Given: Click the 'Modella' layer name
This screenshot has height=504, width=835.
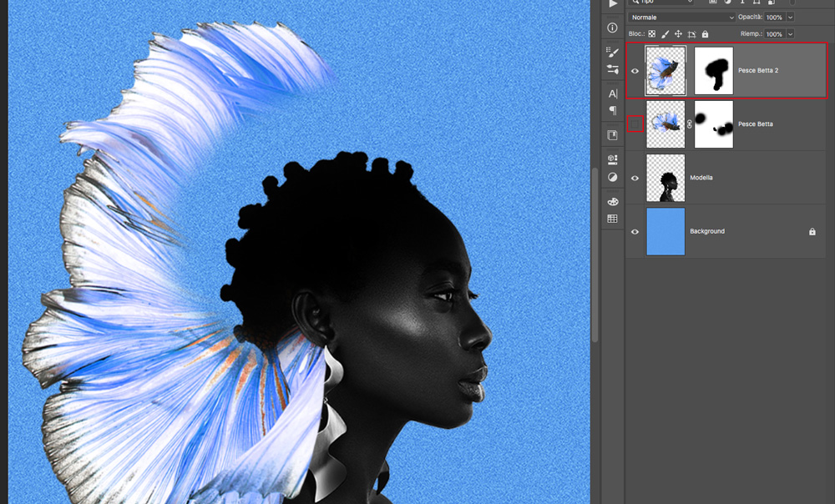Looking at the screenshot, I should pos(701,178).
